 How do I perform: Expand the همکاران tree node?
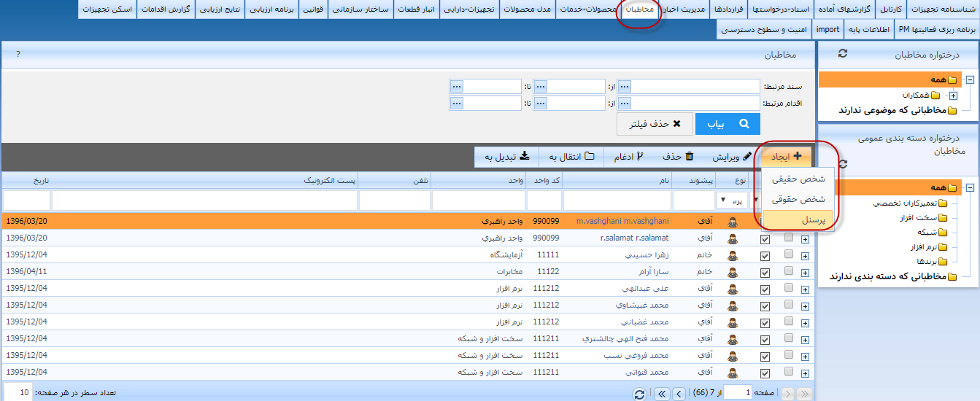coord(953,96)
